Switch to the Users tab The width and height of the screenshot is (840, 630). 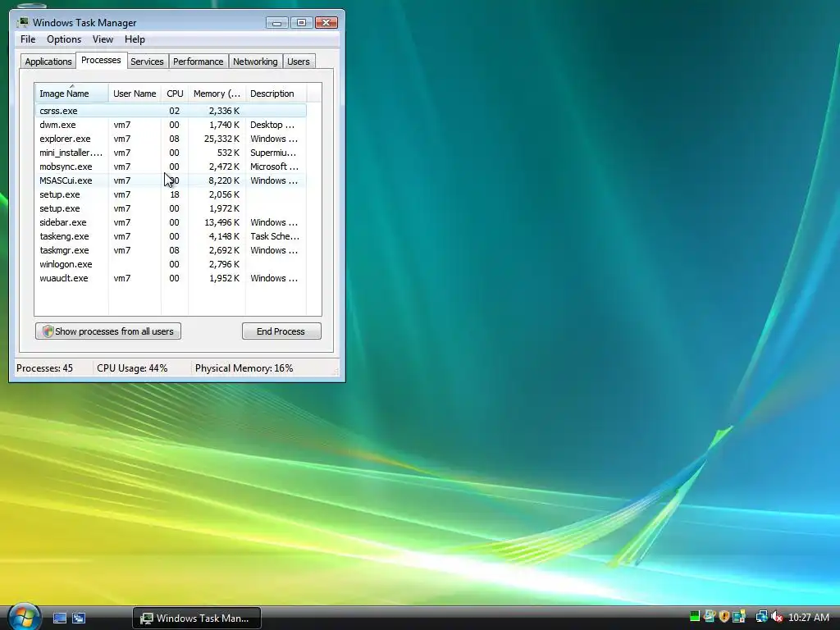(298, 62)
